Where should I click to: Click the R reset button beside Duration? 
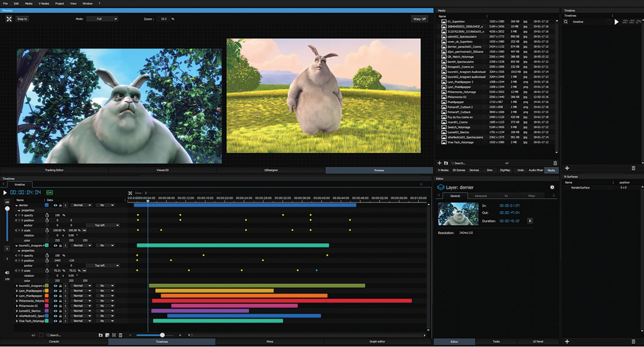[530, 221]
